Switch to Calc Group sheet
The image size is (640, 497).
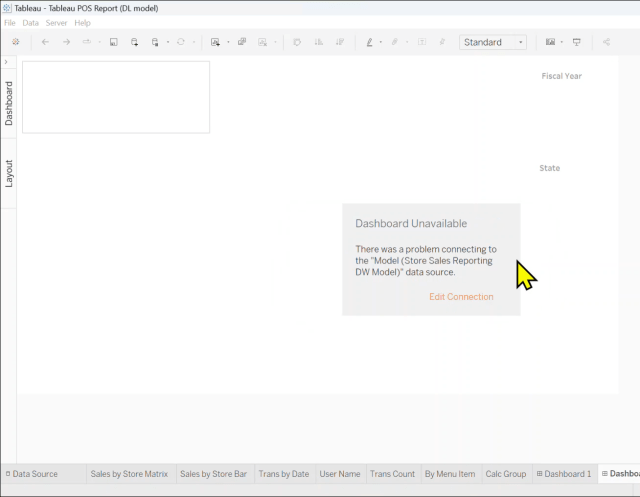click(506, 474)
